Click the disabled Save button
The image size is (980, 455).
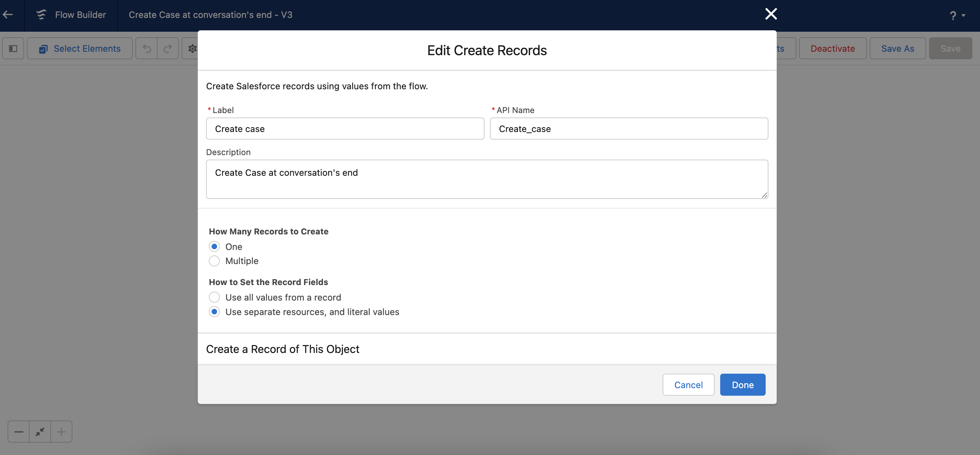950,48
